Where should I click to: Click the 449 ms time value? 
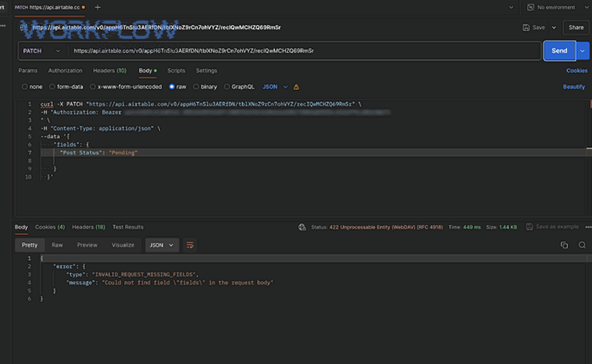pyautogui.click(x=472, y=227)
